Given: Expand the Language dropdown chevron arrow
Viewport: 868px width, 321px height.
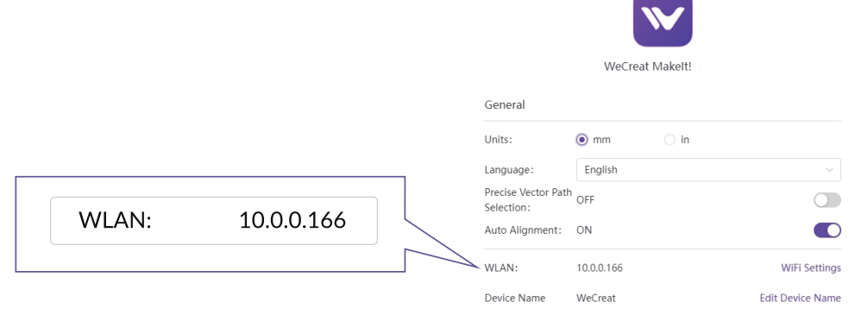Looking at the screenshot, I should (829, 170).
